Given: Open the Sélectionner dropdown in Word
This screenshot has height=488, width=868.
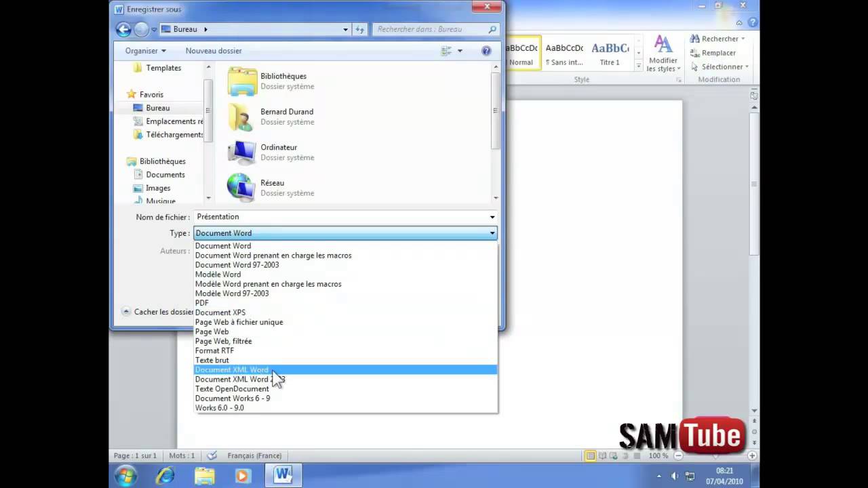Looking at the screenshot, I should pos(719,66).
